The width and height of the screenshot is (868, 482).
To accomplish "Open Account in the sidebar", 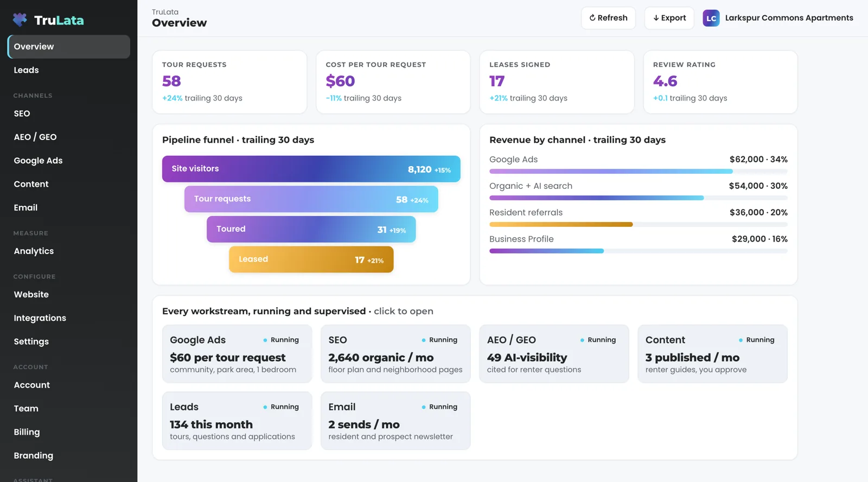I will (x=69, y=385).
